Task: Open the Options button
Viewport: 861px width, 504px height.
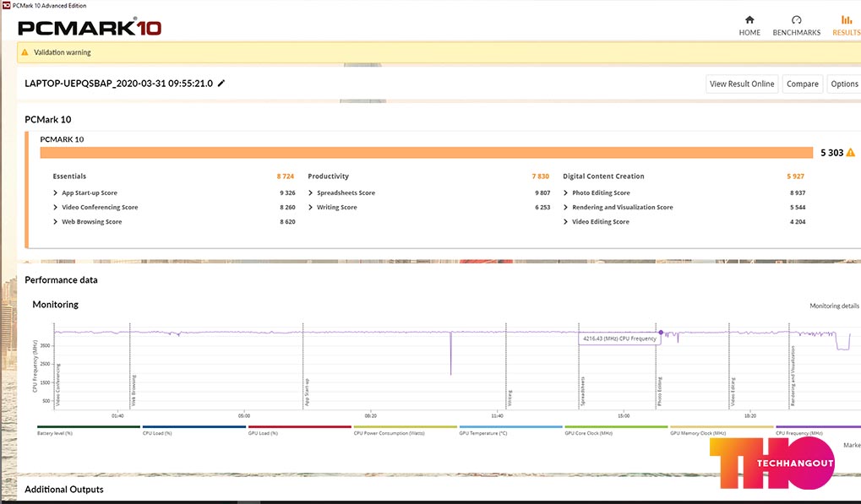Action: pos(844,84)
